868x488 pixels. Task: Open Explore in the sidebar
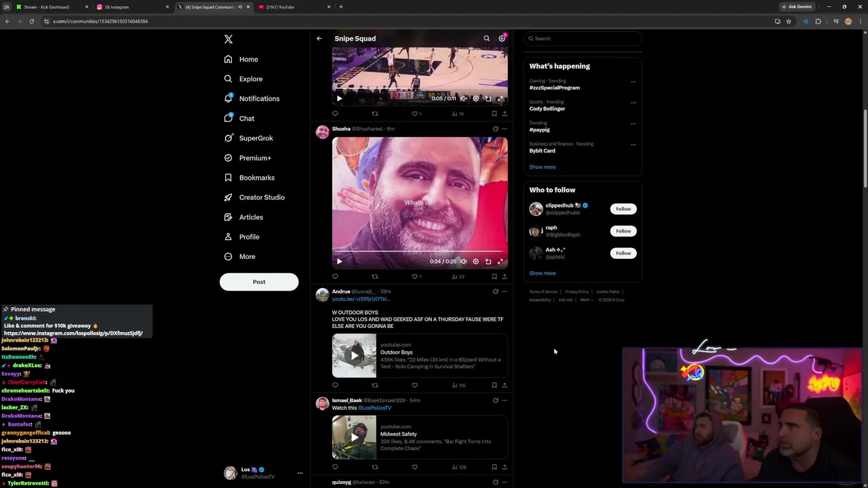tap(243, 79)
